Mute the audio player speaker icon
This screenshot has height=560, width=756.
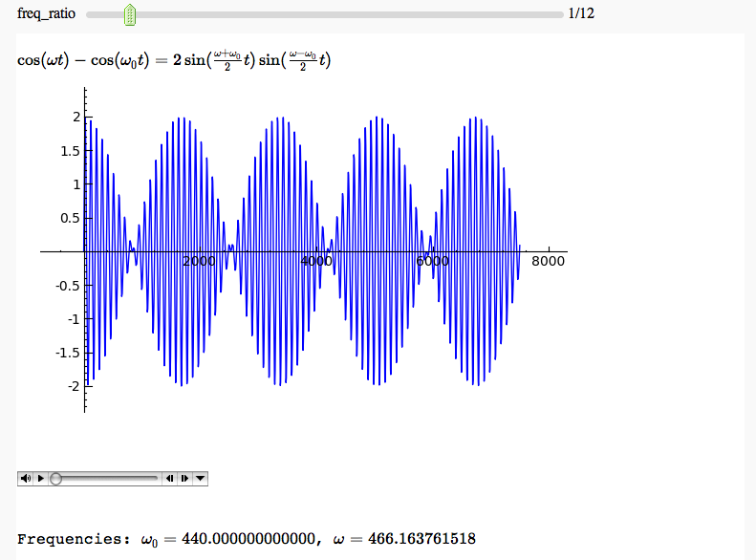click(26, 478)
